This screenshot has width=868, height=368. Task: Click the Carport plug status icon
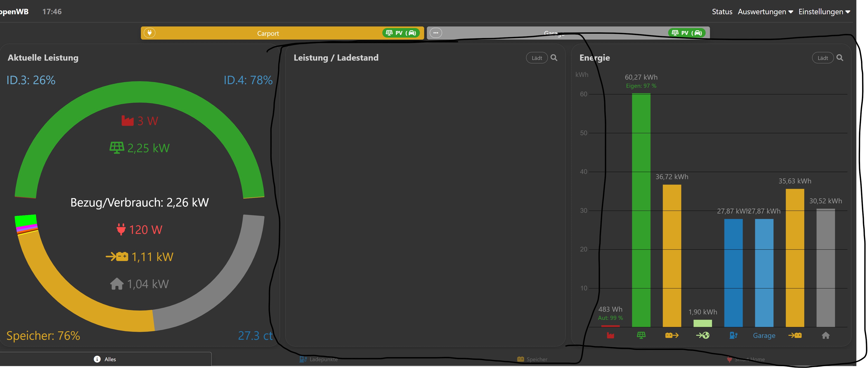point(150,33)
